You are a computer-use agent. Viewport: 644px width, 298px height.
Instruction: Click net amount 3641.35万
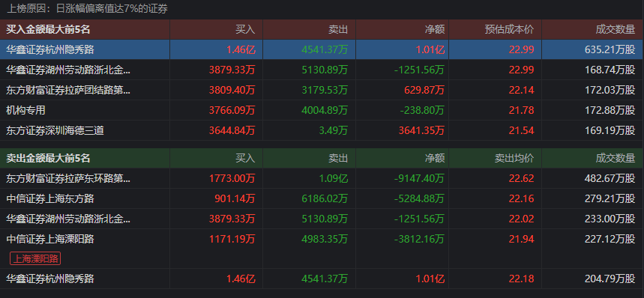pos(421,130)
